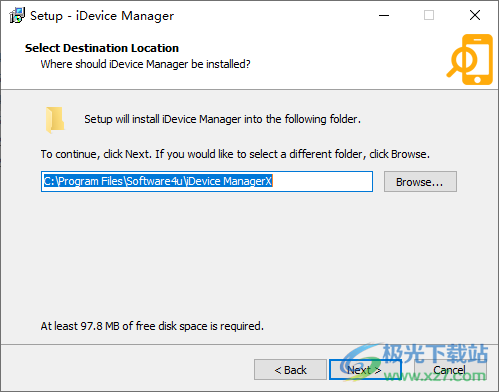Click 'Where should iDevice Manager be installed?' text
Screen dimensions: 499x392
[x=145, y=64]
